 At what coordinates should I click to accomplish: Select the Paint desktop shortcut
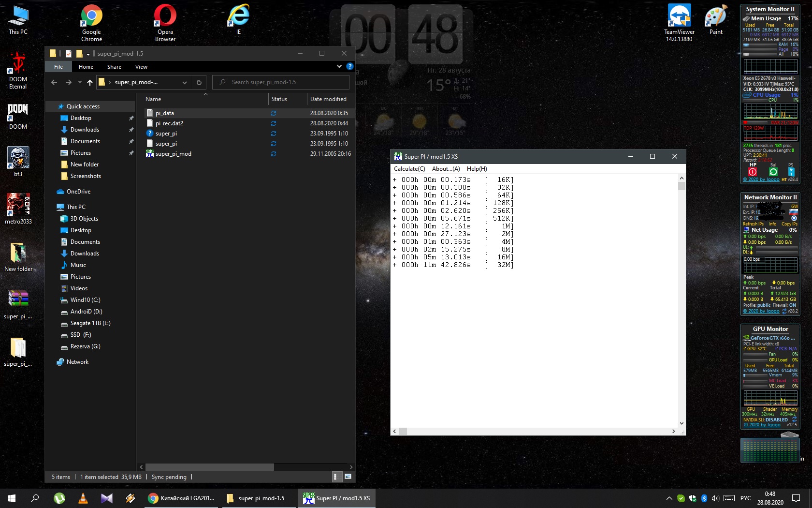tap(716, 19)
